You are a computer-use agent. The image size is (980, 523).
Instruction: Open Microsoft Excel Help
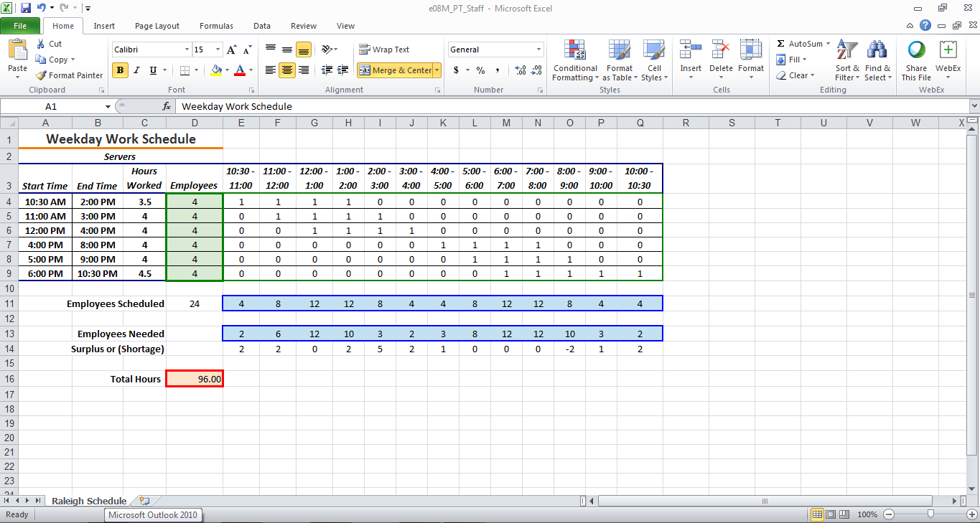[x=925, y=26]
